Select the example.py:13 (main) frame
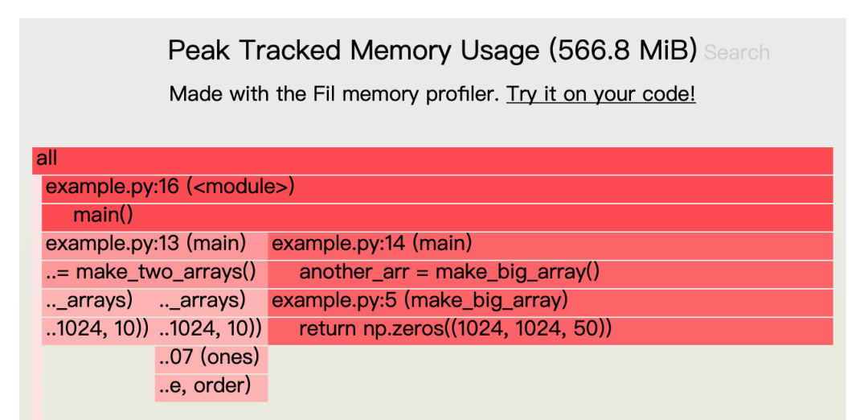The image size is (868, 420). coord(154,244)
